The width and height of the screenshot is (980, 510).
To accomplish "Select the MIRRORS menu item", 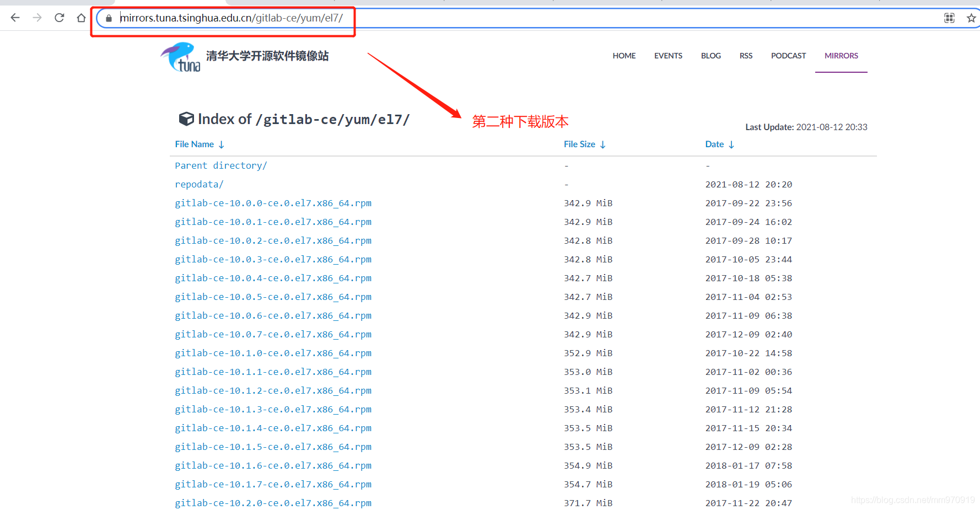I will tap(841, 56).
